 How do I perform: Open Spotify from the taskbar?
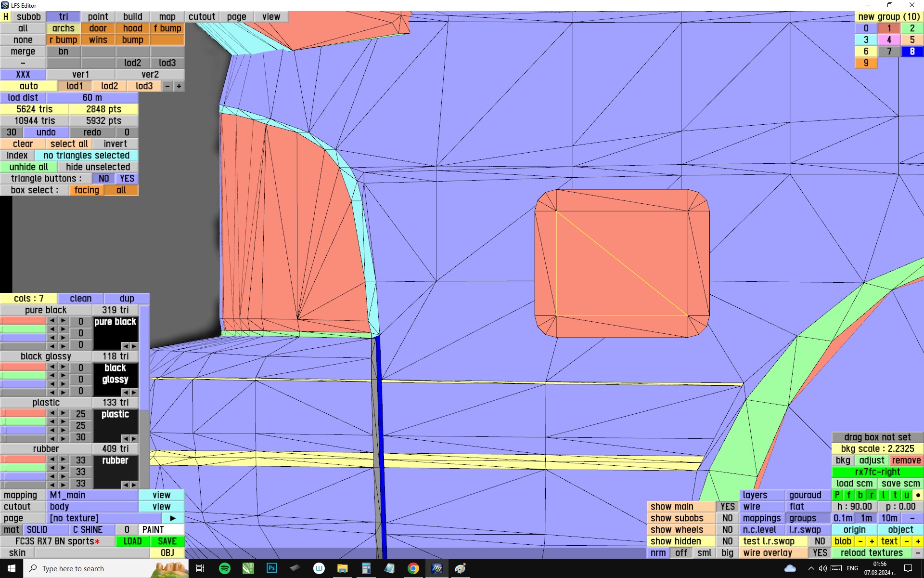(x=224, y=568)
